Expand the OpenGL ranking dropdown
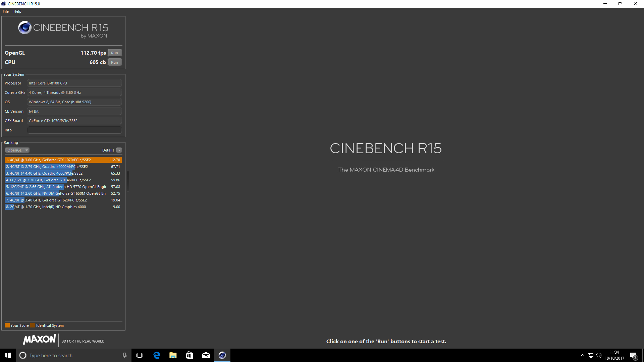This screenshot has width=644, height=362. coord(17,150)
